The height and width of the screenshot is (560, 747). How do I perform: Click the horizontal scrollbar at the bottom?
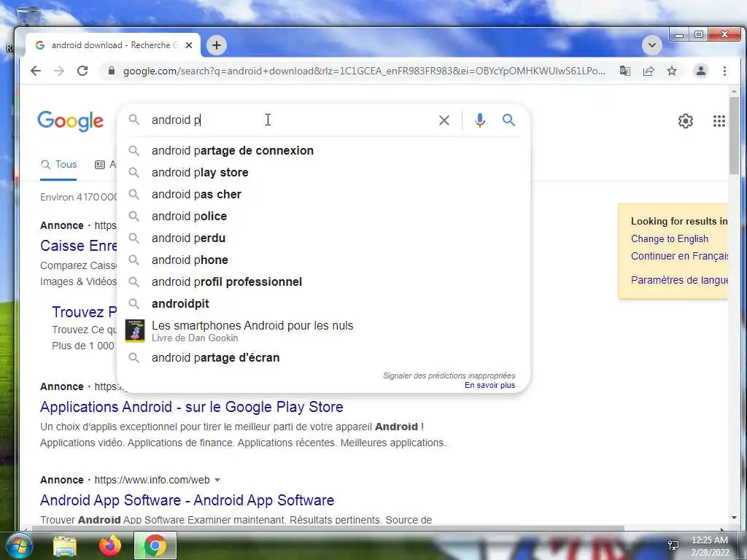click(328, 528)
